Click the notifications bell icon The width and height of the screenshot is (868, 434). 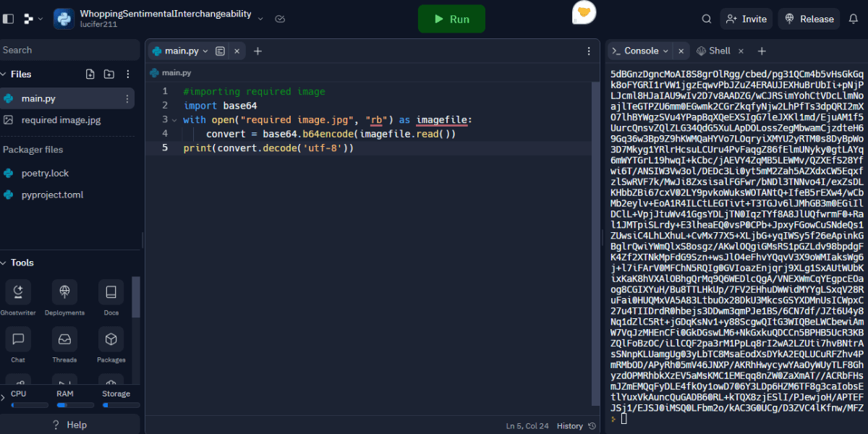(x=854, y=19)
